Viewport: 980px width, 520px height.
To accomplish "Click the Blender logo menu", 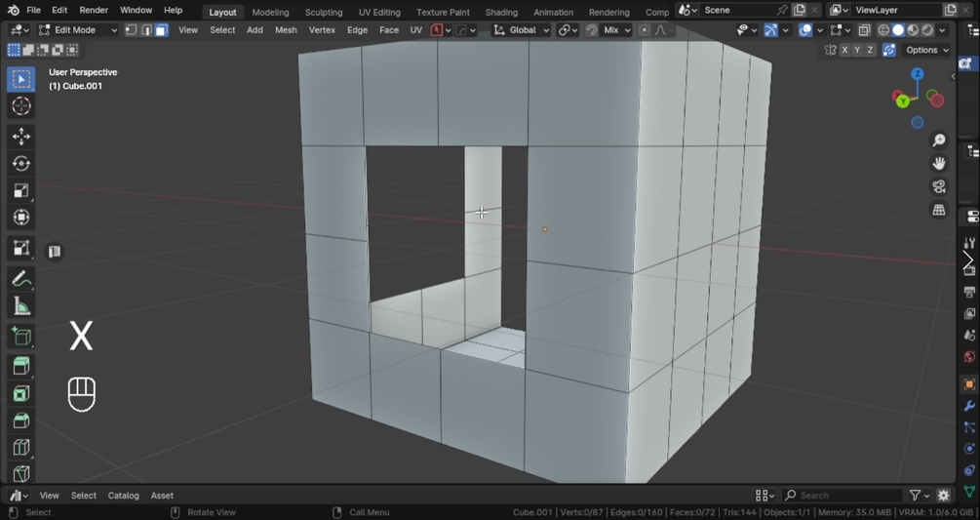I will (x=13, y=10).
